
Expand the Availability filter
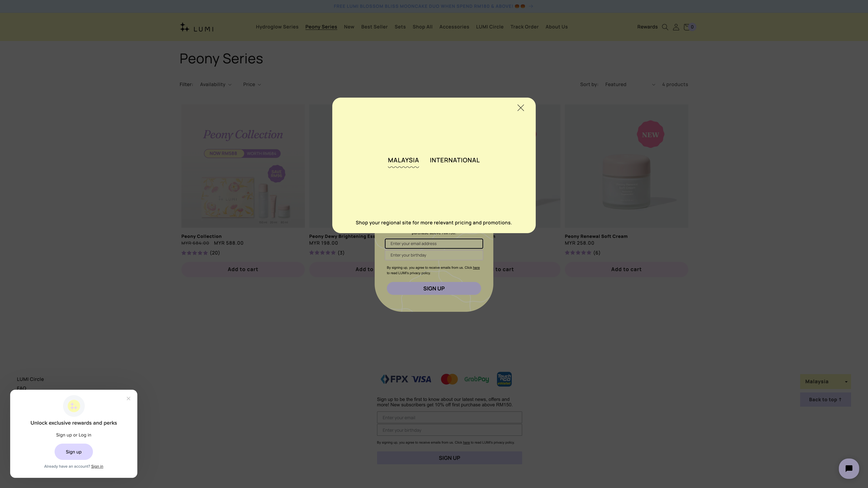coord(215,85)
